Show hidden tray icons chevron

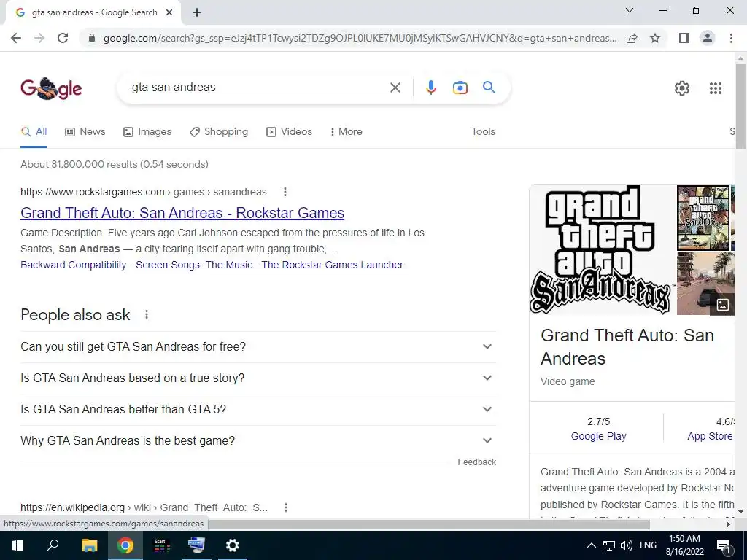click(x=591, y=545)
